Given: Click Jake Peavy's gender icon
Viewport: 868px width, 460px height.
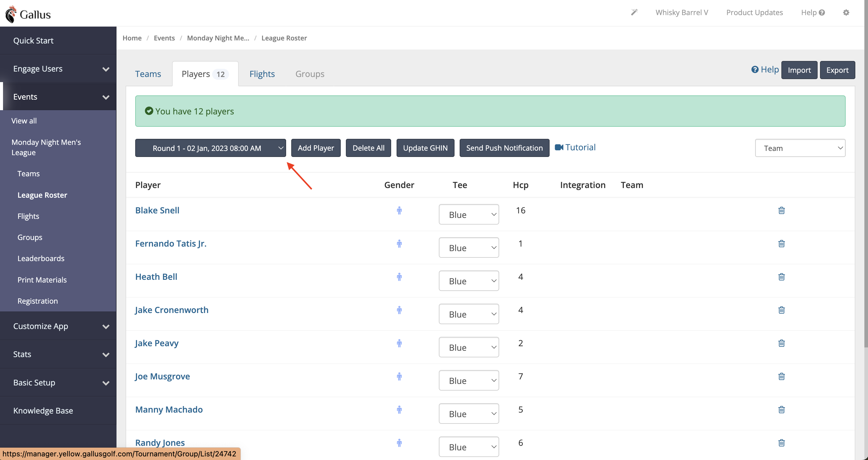Looking at the screenshot, I should [x=399, y=343].
